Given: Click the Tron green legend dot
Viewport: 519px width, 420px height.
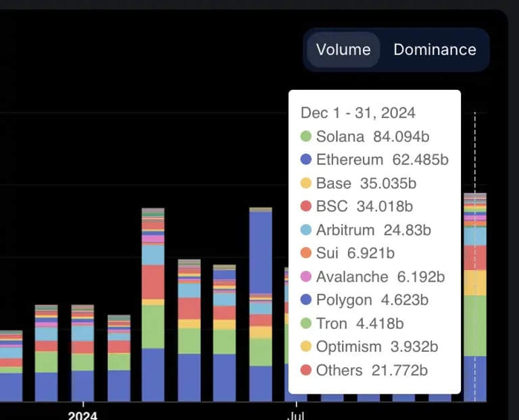Looking at the screenshot, I should tap(306, 323).
